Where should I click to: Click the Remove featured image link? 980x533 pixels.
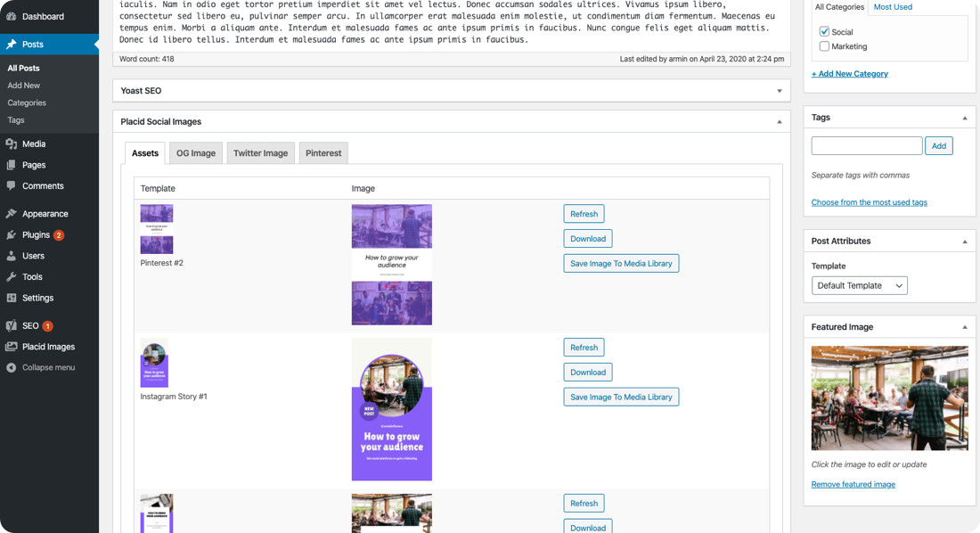pyautogui.click(x=853, y=485)
